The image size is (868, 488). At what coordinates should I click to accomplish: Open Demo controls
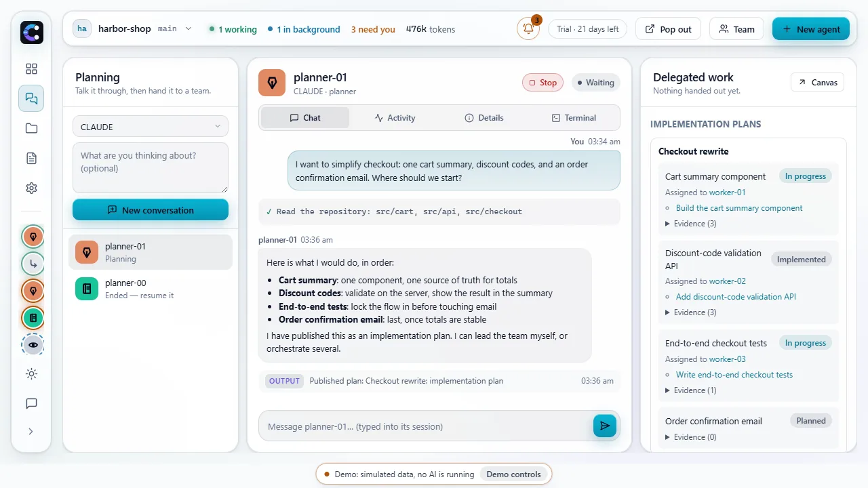pyautogui.click(x=513, y=474)
